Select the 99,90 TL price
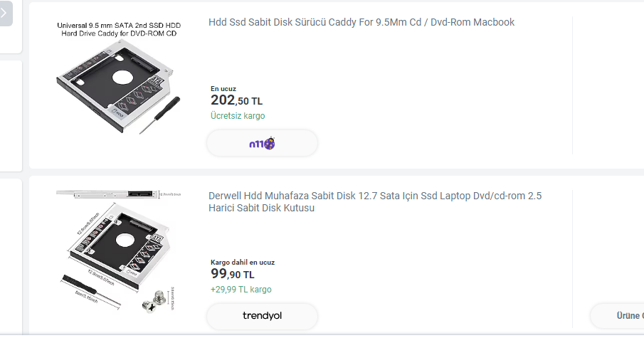This screenshot has height=338, width=644. 232,274
